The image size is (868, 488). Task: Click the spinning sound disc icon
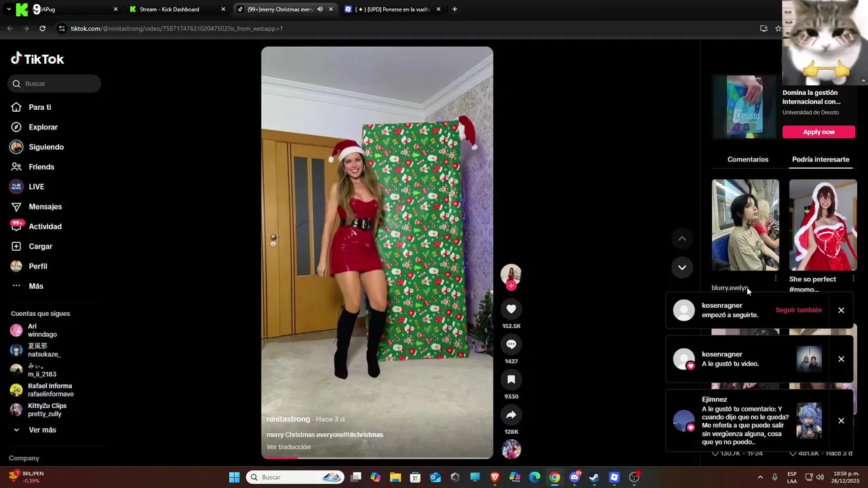[511, 449]
